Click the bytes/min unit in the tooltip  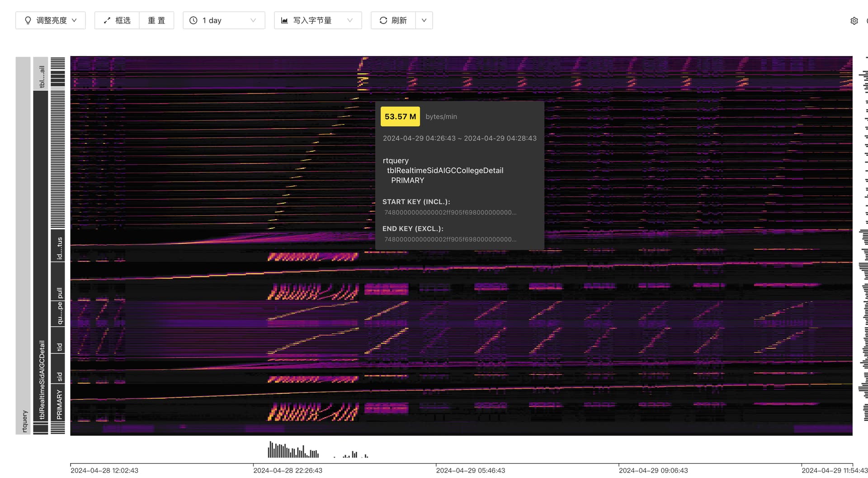coord(441,117)
